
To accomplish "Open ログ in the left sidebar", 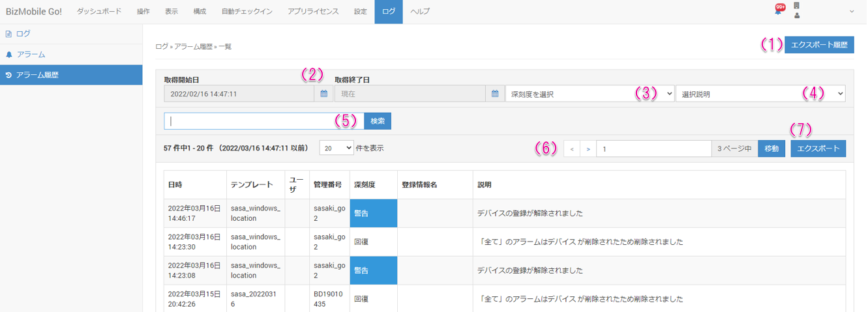I will (23, 33).
